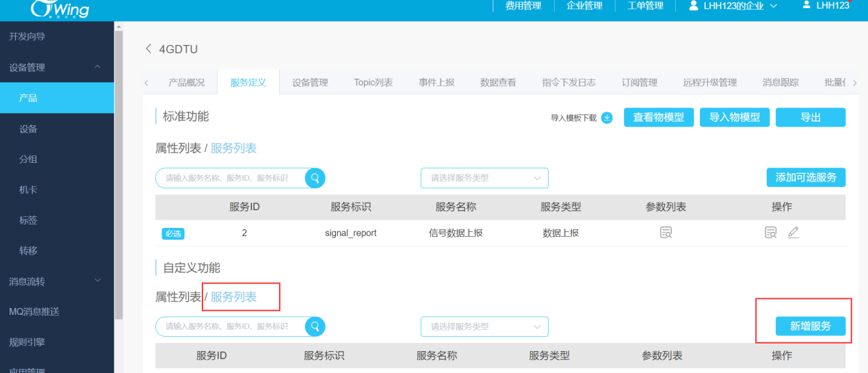Open 工单管理 in the top bar
868x373 pixels.
tap(645, 5)
